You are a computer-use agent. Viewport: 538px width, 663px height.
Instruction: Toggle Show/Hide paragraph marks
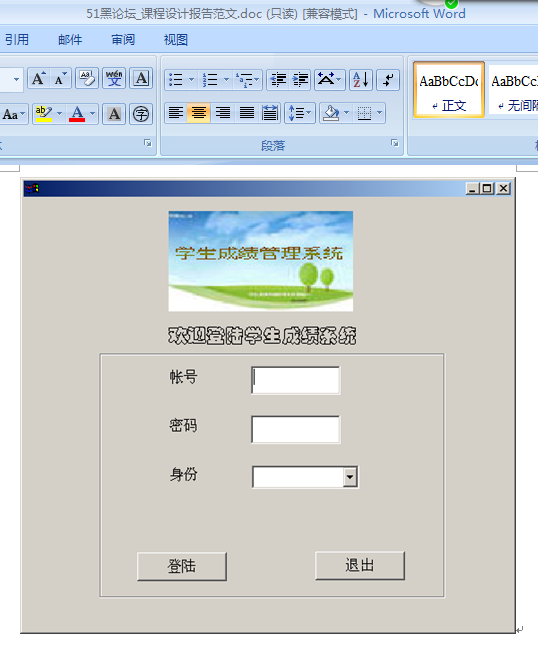388,80
